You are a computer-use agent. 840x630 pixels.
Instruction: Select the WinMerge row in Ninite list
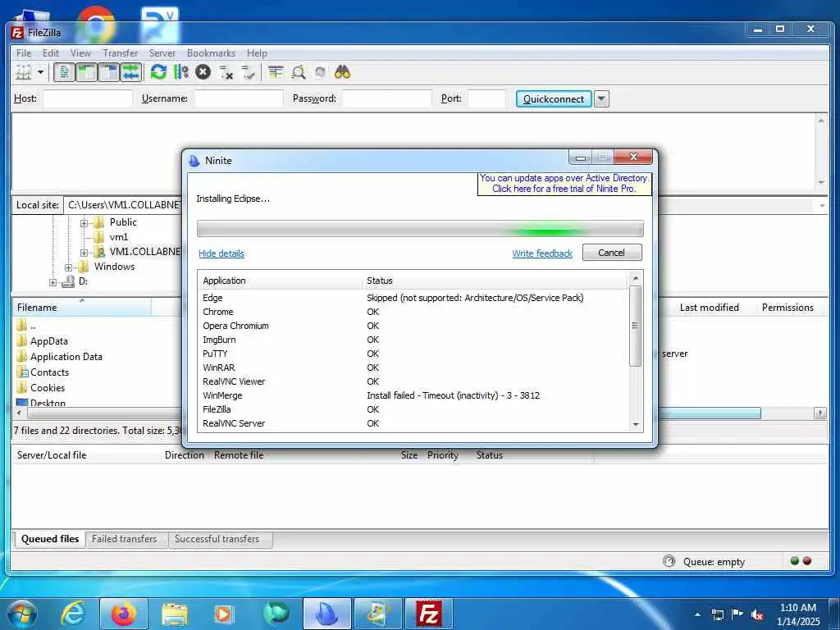point(413,395)
